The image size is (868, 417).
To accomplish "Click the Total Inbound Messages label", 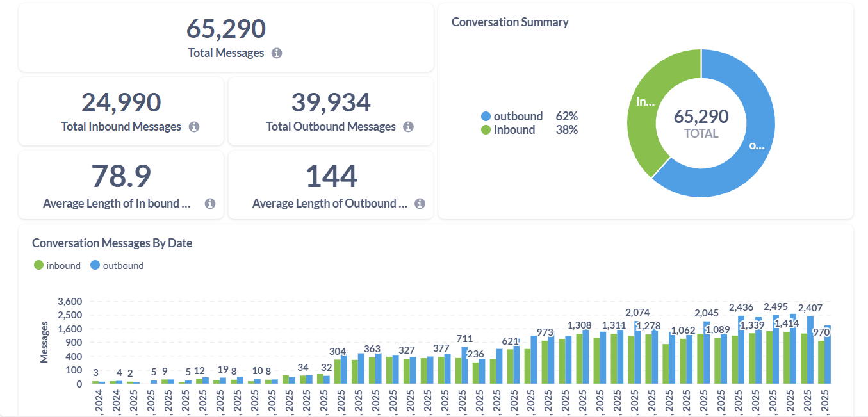I will tap(121, 127).
